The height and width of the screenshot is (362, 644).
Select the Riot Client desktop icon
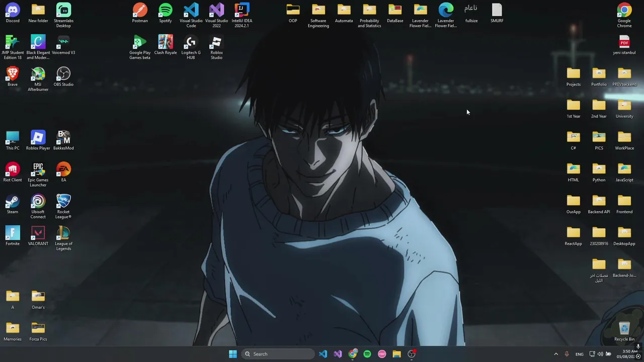tap(13, 172)
